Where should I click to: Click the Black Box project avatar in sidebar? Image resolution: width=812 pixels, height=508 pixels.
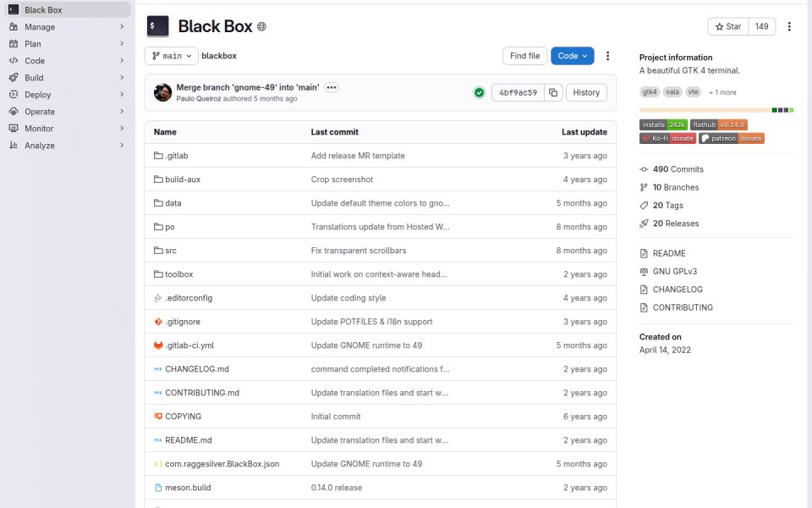click(14, 9)
